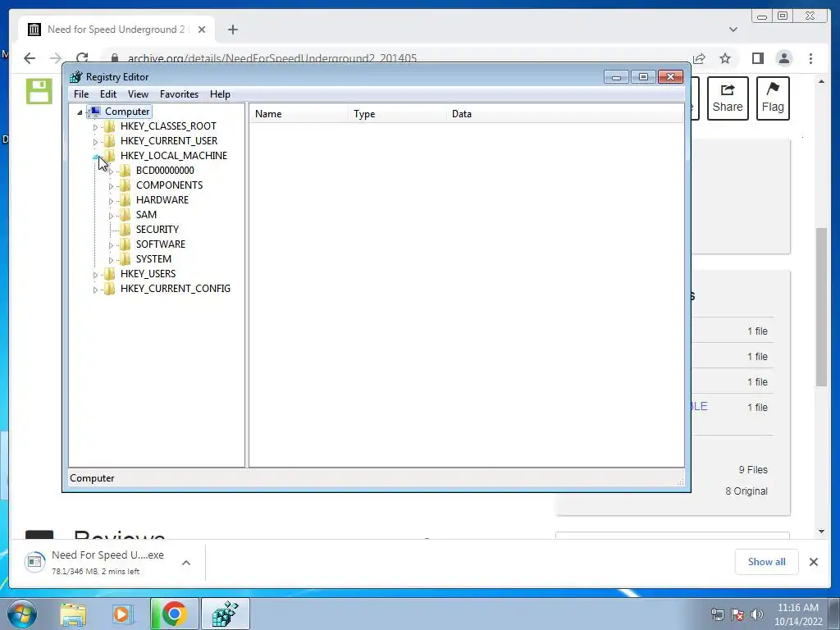
Task: Expand HARDWARE subkey arrow
Action: coord(111,202)
